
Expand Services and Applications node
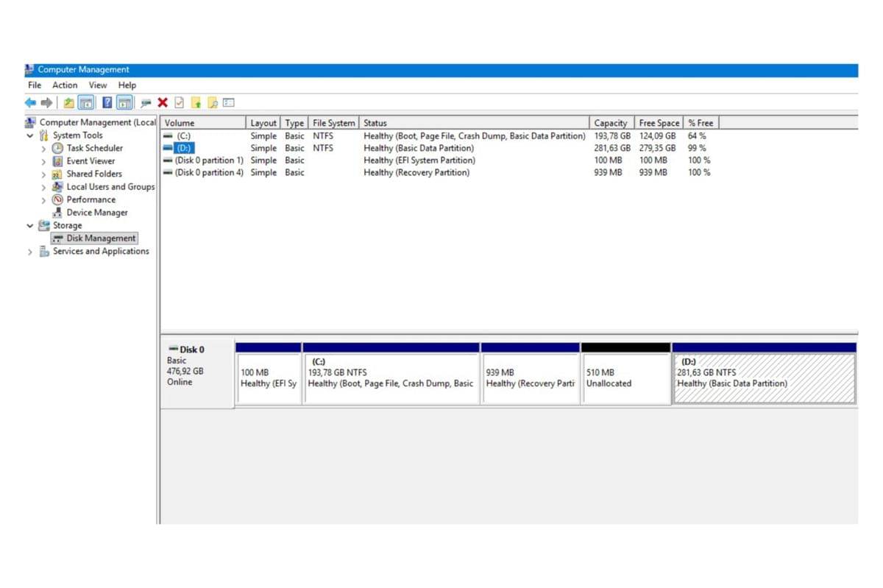(30, 252)
